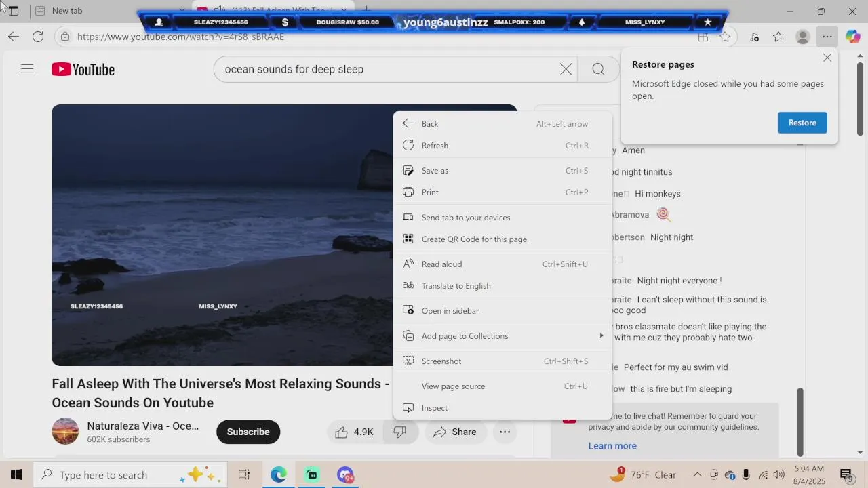The width and height of the screenshot is (868, 488).
Task: Open Discord from the taskbar
Action: pyautogui.click(x=345, y=474)
